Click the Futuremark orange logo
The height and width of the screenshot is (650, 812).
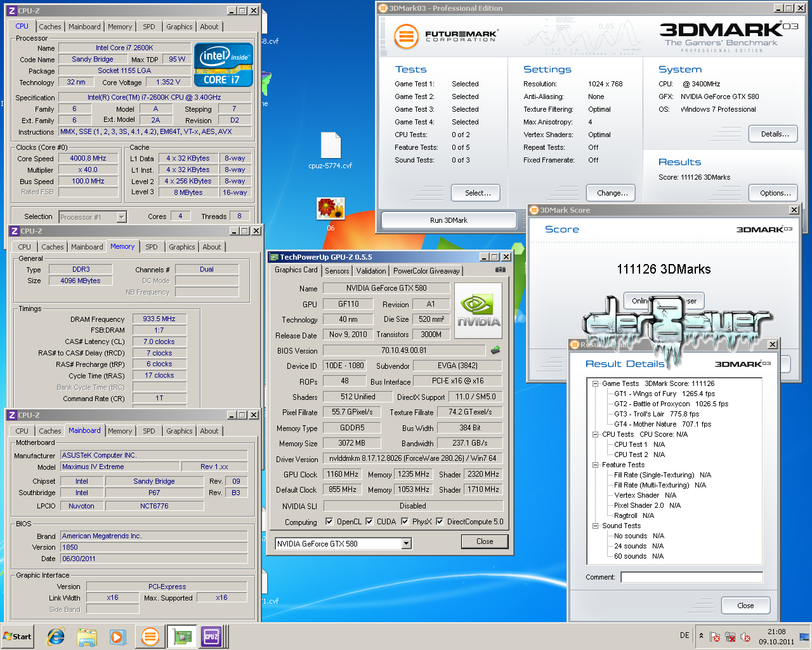(x=407, y=36)
